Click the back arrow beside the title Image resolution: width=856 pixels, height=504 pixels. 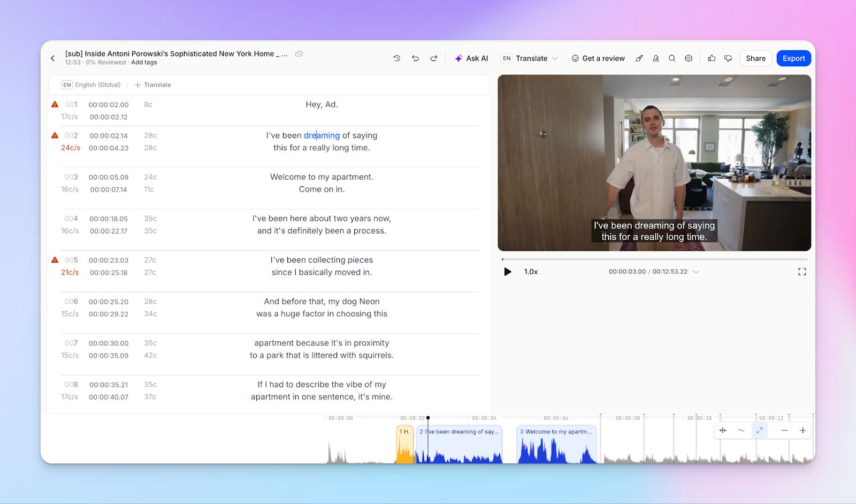53,58
